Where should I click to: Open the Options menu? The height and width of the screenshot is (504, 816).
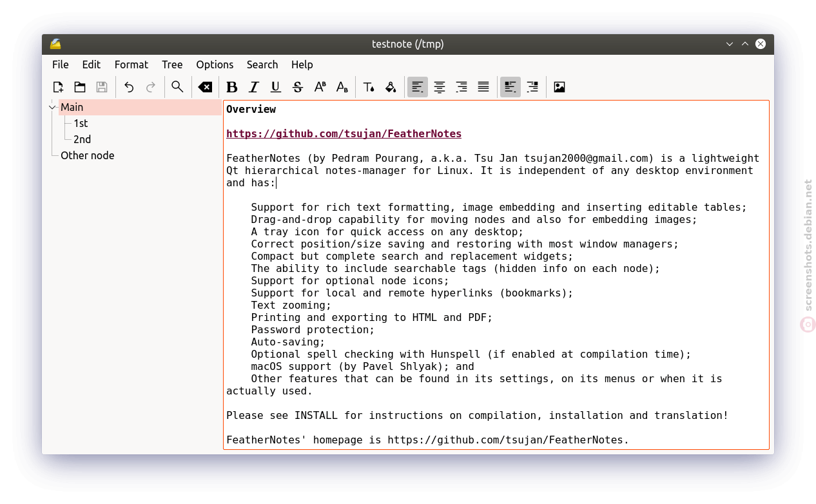[x=215, y=64]
